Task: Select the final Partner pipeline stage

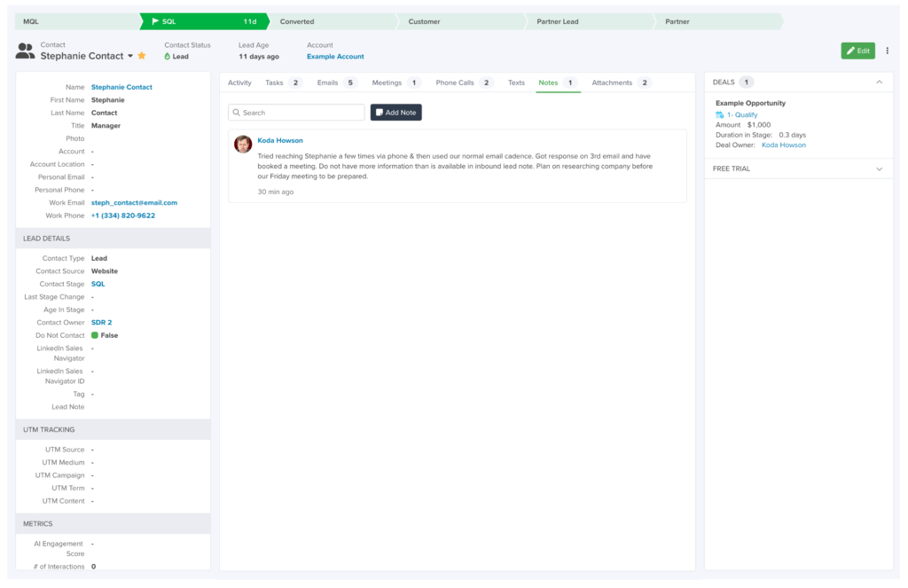Action: coord(718,21)
